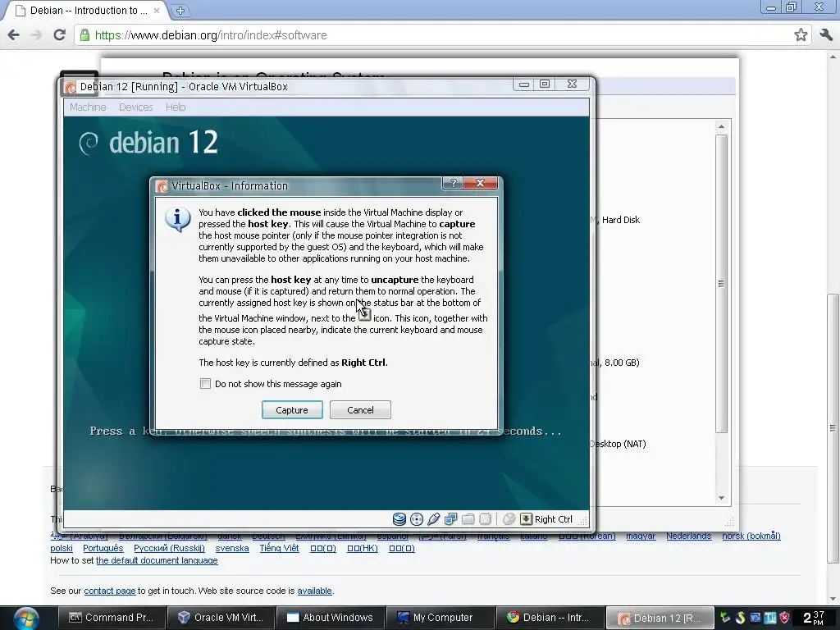Click the network adapters icon in the VM status bar
The height and width of the screenshot is (630, 840).
(x=450, y=519)
